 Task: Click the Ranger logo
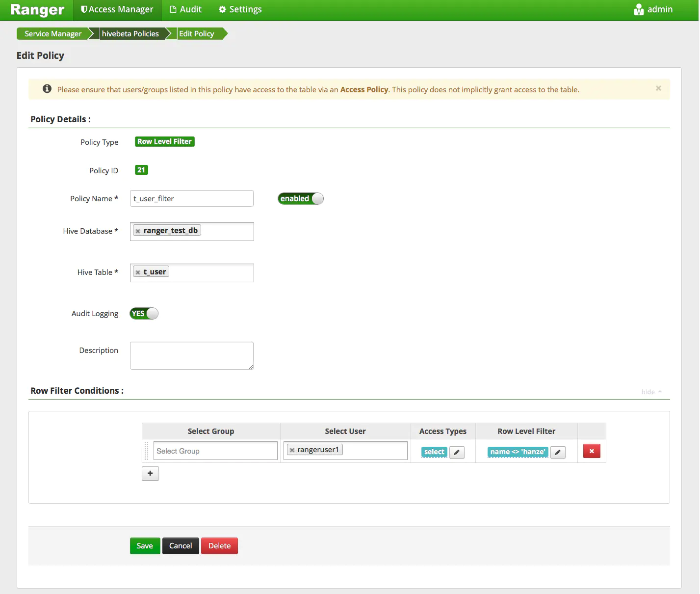[x=37, y=10]
